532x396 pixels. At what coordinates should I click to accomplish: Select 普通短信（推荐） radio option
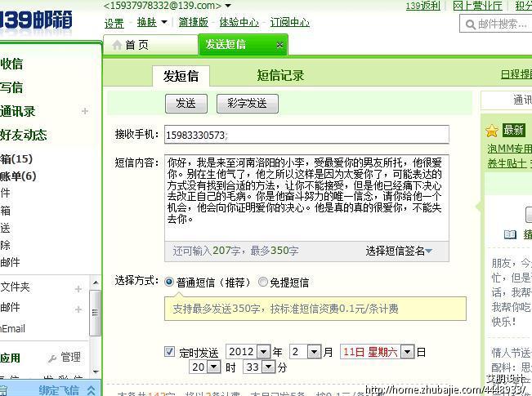(169, 282)
